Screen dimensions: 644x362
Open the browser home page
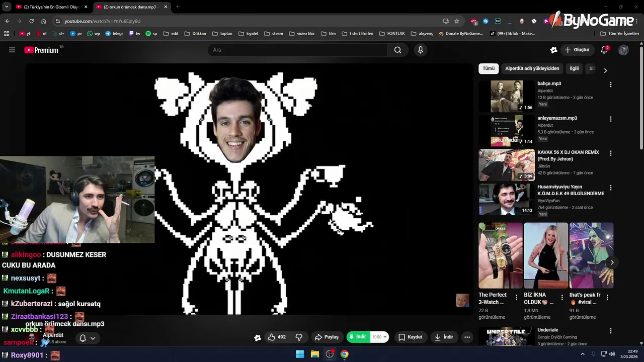coord(43,21)
